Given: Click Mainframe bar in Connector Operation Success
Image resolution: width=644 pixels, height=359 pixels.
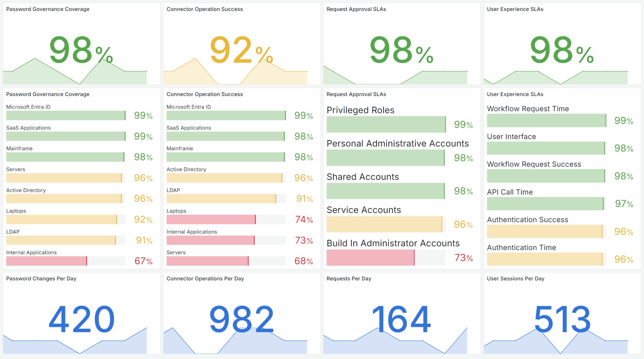Looking at the screenshot, I should (x=226, y=157).
